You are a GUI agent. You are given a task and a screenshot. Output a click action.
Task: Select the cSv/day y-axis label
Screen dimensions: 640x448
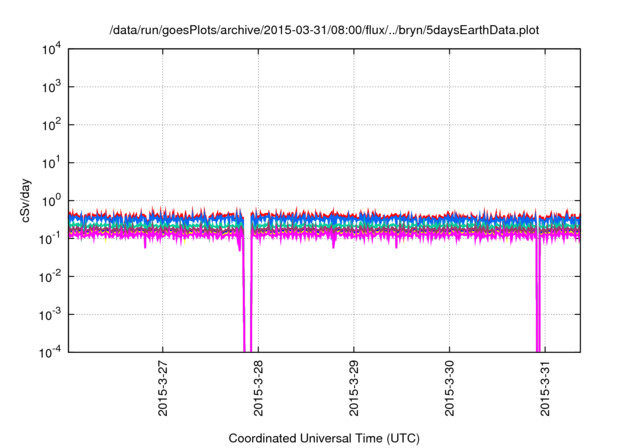point(26,200)
